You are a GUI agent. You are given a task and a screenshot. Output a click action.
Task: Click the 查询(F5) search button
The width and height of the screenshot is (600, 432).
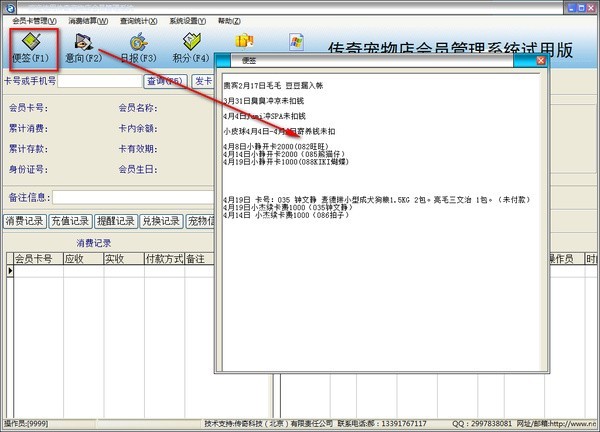[x=165, y=81]
